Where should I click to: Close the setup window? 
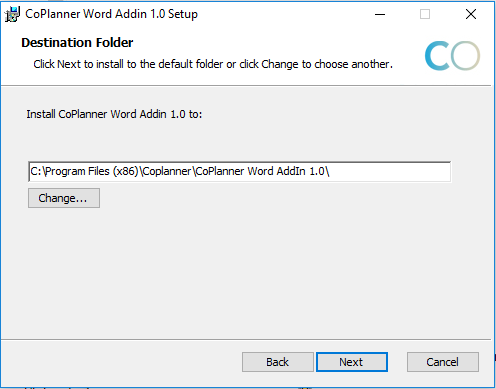471,14
